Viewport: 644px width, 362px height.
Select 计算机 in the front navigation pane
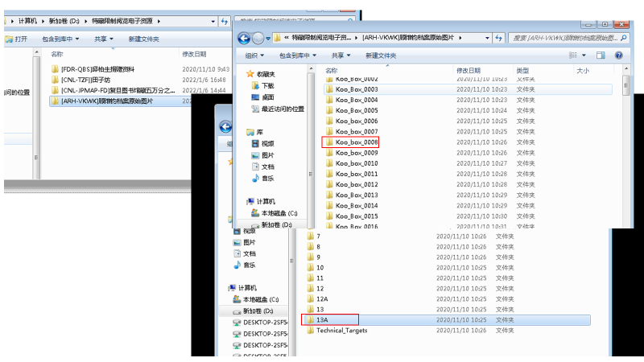[261, 202]
